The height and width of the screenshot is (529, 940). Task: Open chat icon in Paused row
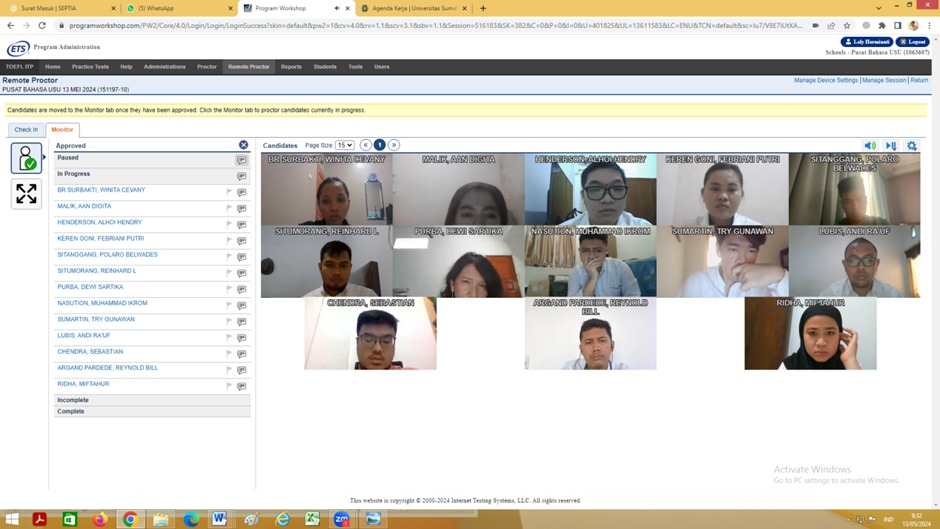[242, 160]
